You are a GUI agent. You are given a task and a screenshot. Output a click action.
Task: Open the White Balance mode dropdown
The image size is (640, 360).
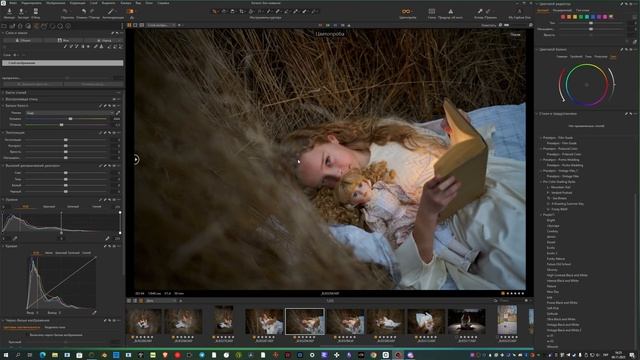click(x=70, y=113)
